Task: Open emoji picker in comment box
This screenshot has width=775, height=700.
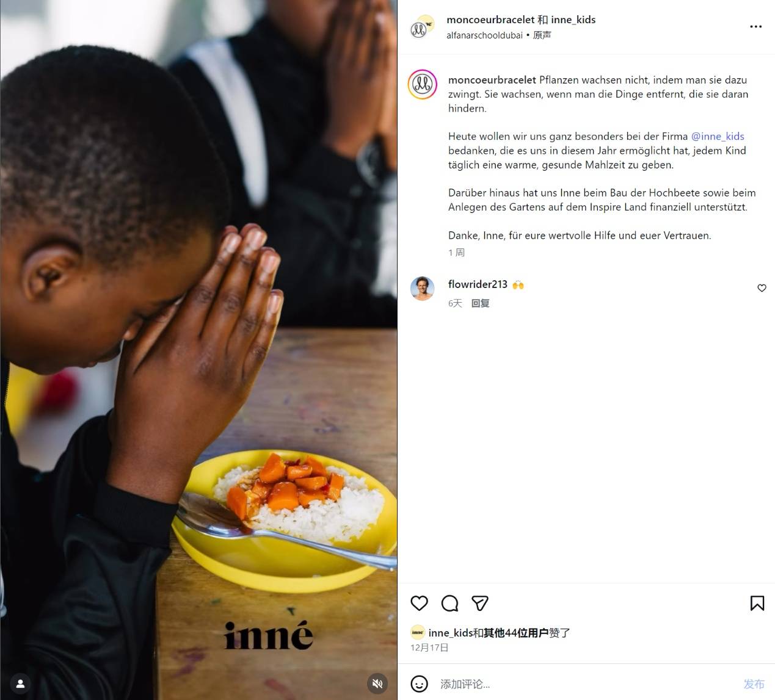Action: coord(419,684)
